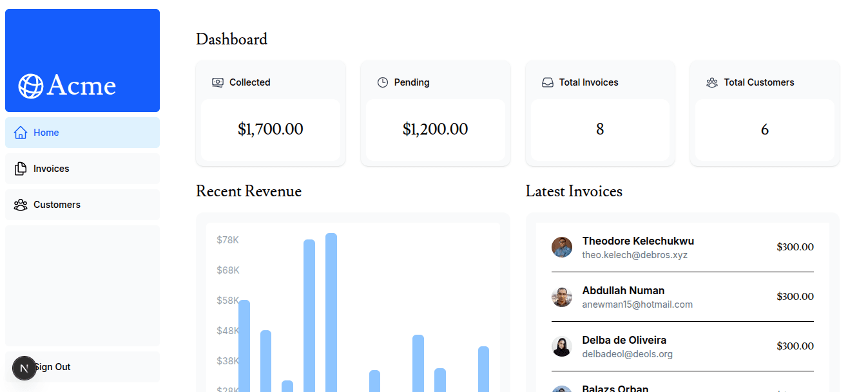Click Theodore Kelechukwu's avatar
Image resolution: width=868 pixels, height=392 pixels.
click(x=562, y=247)
